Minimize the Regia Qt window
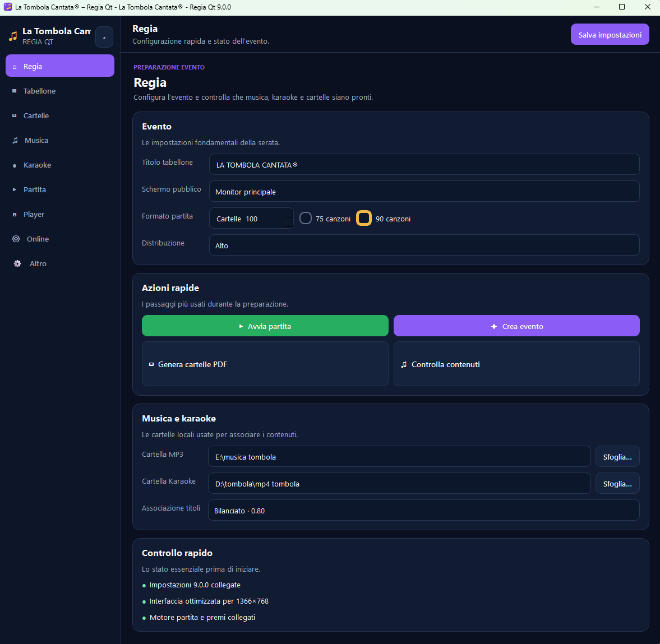This screenshot has width=660, height=644. [597, 7]
